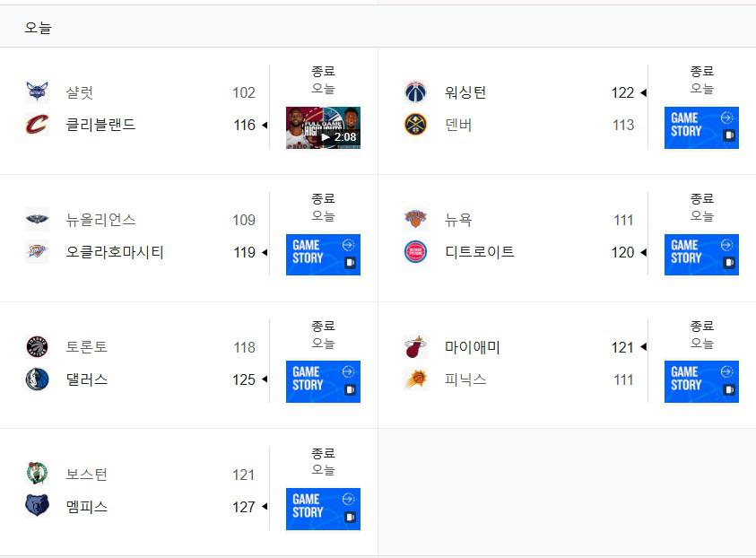756x558 pixels.
Task: Click the Oklahoma City Thunder logo
Action: tap(37, 252)
